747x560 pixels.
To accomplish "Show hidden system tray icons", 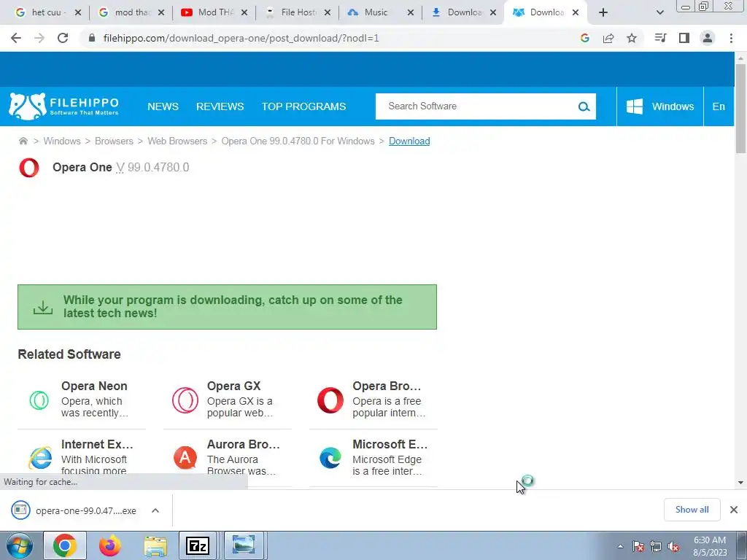I will pyautogui.click(x=620, y=546).
